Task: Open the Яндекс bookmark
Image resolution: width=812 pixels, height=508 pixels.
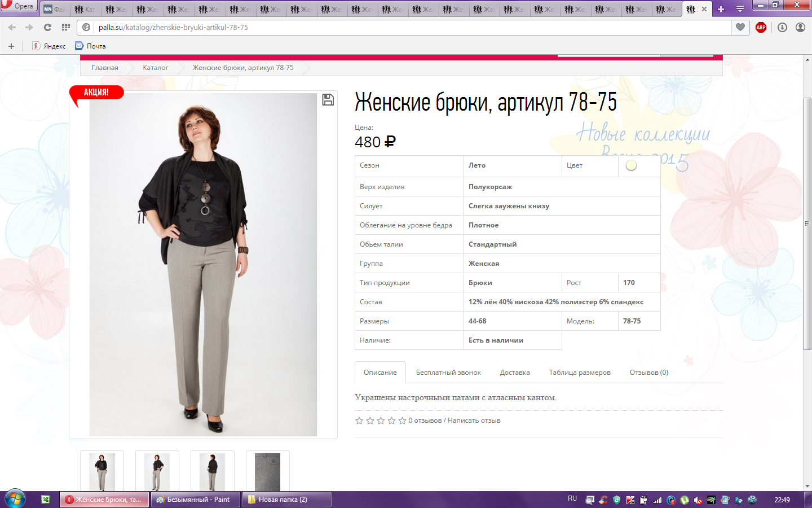Action: click(x=49, y=46)
